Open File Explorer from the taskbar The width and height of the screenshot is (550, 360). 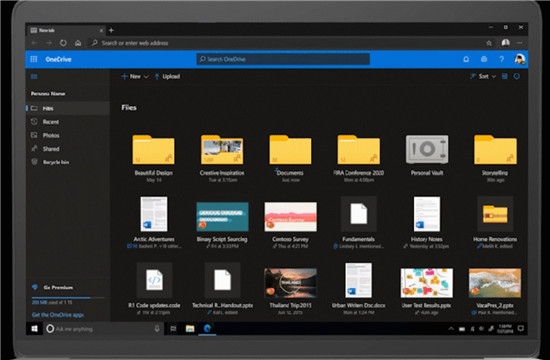click(190, 328)
